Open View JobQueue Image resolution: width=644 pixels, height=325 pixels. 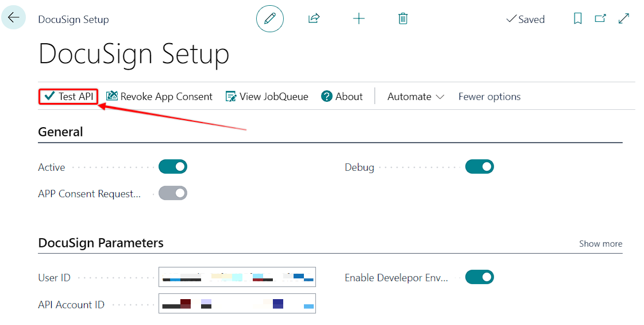(267, 97)
